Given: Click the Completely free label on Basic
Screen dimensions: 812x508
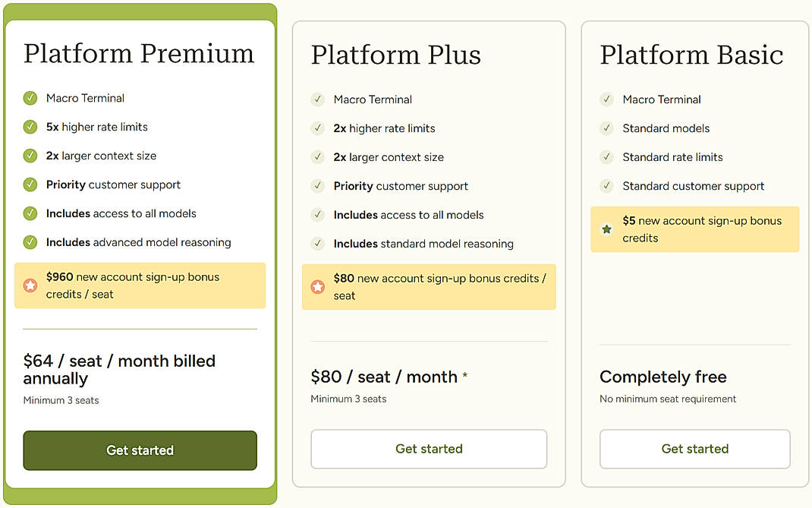Looking at the screenshot, I should click(x=663, y=377).
